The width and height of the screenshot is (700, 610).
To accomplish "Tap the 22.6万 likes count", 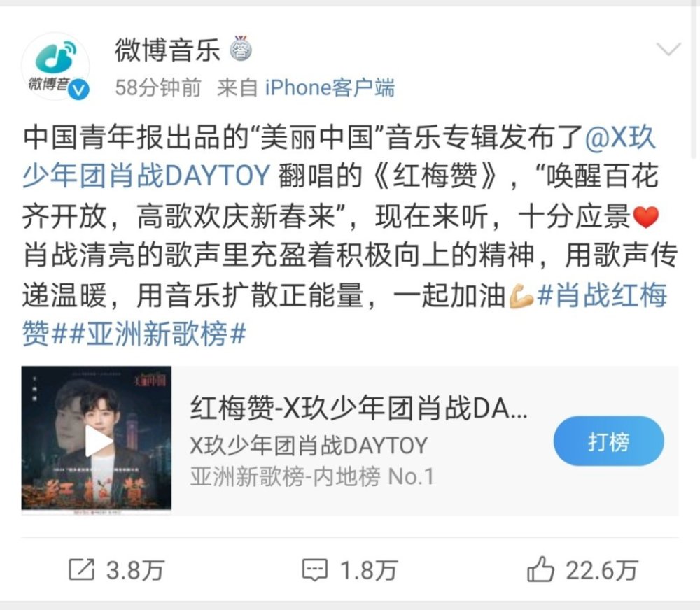I will pyautogui.click(x=602, y=570).
